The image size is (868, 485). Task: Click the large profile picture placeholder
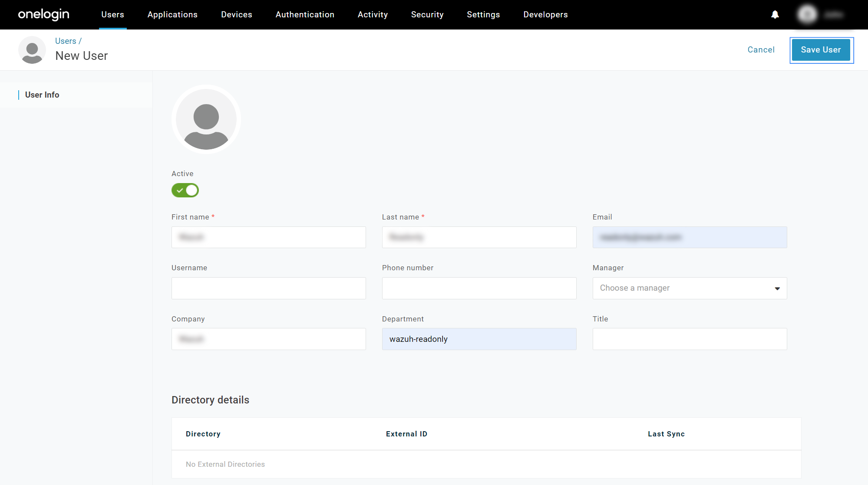(206, 119)
